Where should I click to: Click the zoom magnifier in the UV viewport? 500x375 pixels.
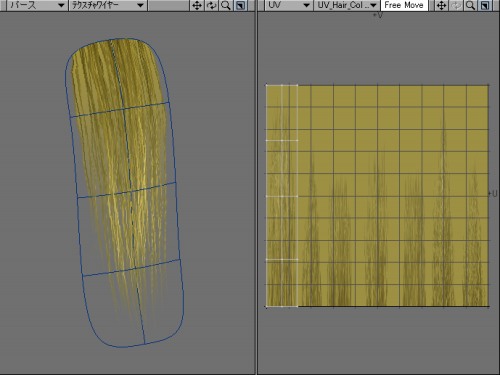click(470, 5)
